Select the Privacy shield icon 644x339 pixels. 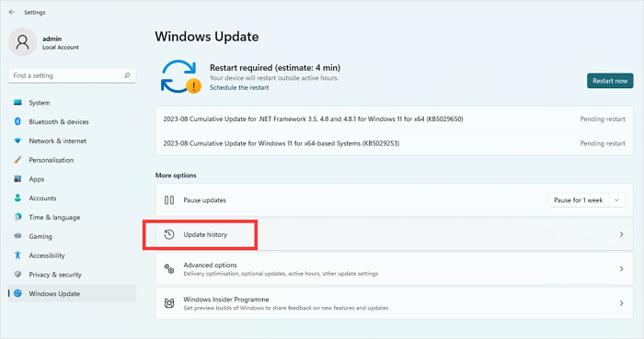coord(17,275)
